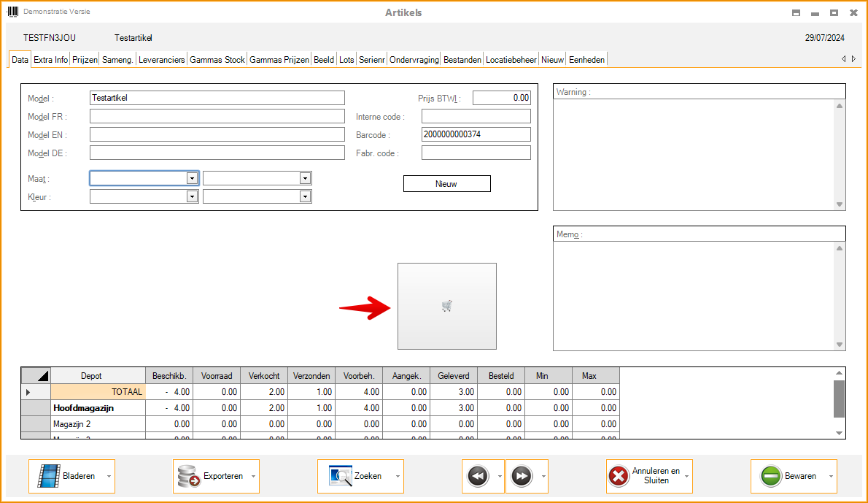This screenshot has width=868, height=503.
Task: Switch to the Prijzen tab
Action: [85, 60]
